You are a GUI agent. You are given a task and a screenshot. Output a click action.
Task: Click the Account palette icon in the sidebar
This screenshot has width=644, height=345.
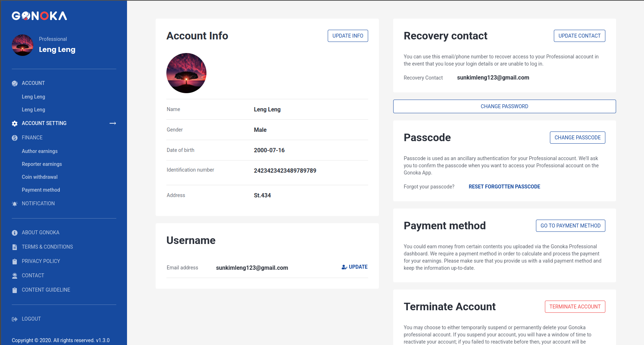(15, 83)
